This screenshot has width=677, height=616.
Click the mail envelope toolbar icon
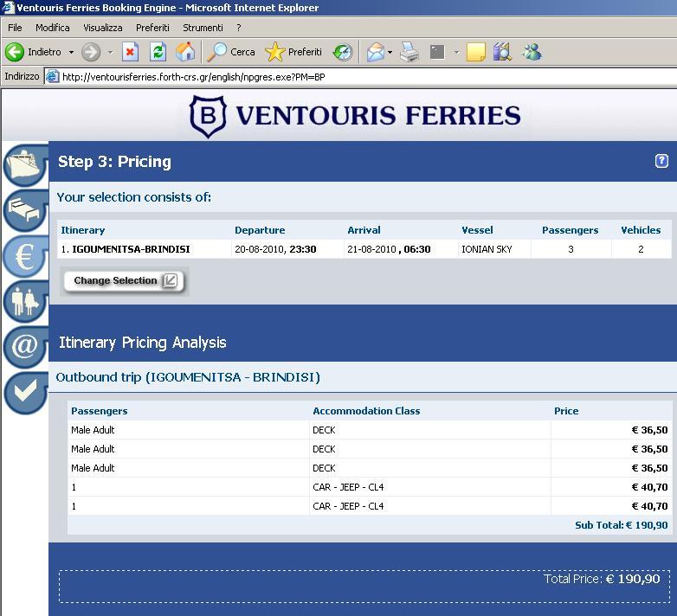pos(375,52)
